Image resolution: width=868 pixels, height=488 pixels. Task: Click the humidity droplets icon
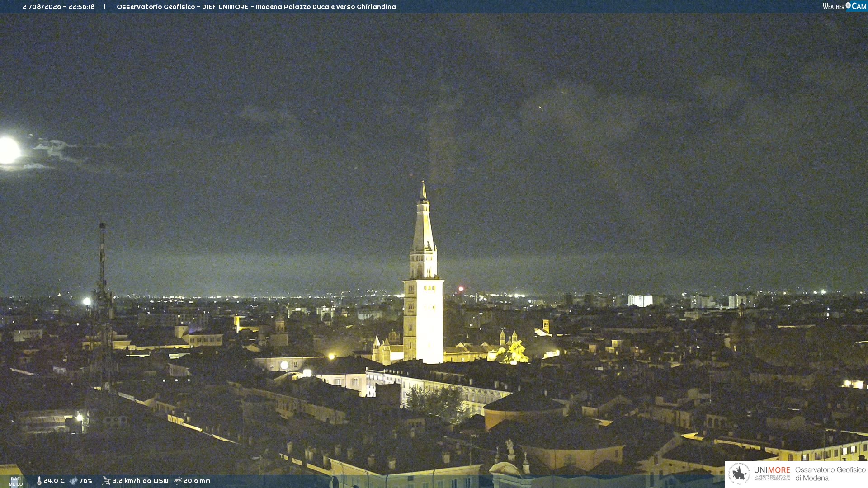[x=74, y=481]
